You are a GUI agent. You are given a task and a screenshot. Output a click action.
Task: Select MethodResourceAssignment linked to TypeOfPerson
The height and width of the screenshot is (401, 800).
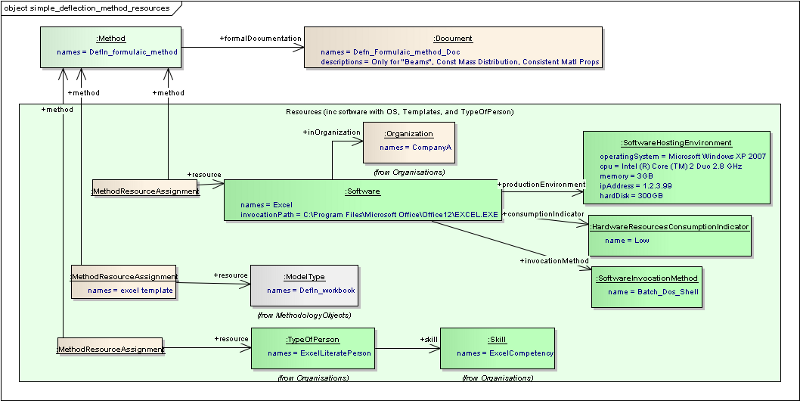(x=111, y=348)
